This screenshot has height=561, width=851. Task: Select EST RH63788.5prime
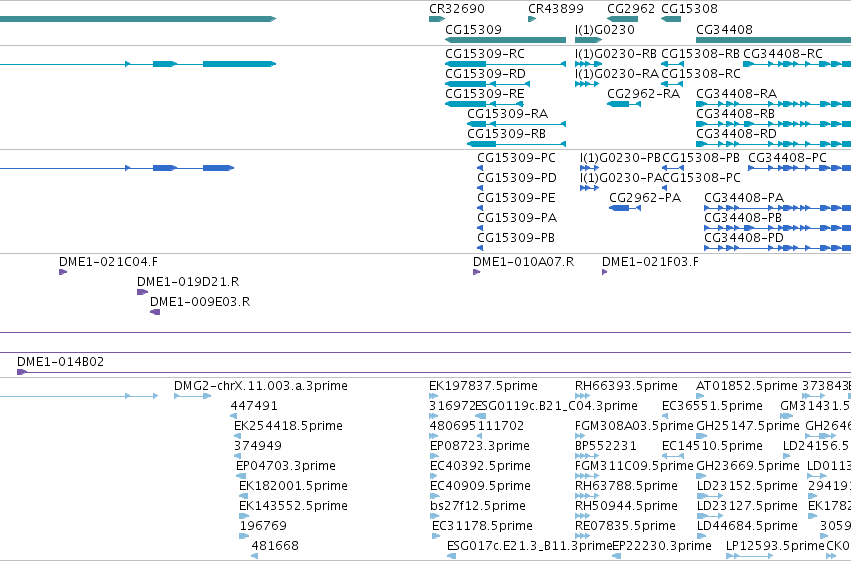pyautogui.click(x=587, y=496)
